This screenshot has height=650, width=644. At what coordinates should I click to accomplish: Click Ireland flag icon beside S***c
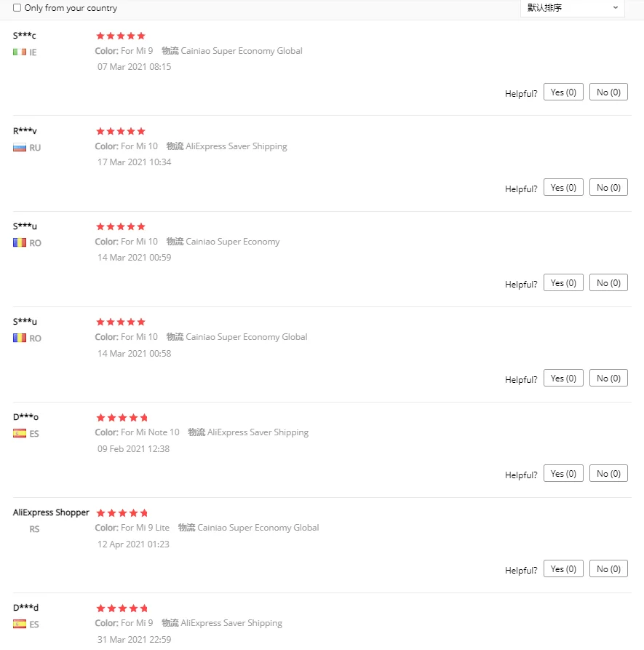pyautogui.click(x=20, y=52)
